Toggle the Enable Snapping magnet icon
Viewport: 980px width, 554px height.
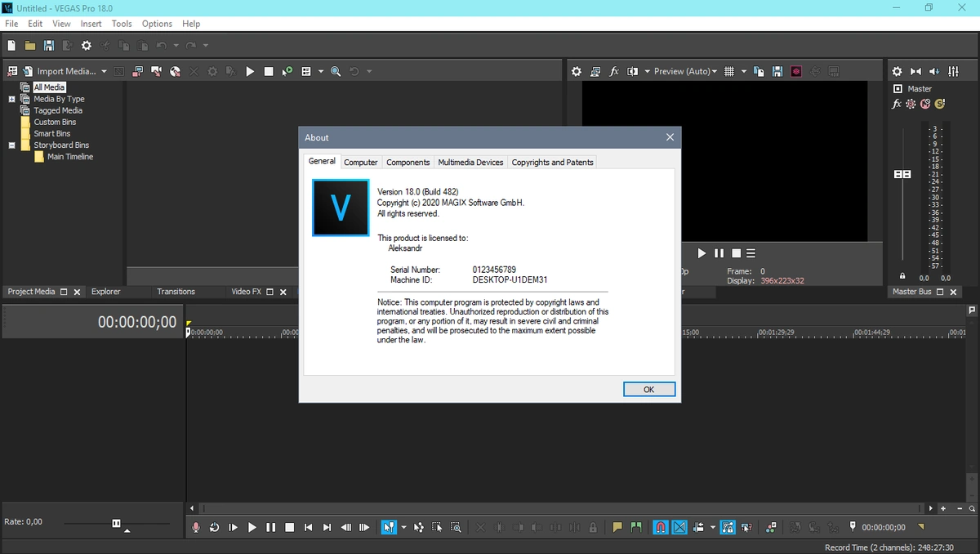point(661,528)
